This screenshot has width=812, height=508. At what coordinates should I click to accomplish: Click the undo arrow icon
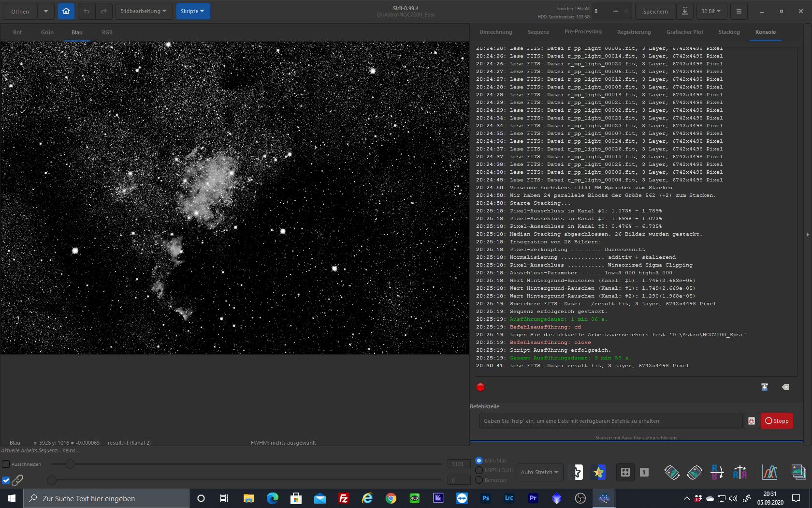click(x=87, y=11)
